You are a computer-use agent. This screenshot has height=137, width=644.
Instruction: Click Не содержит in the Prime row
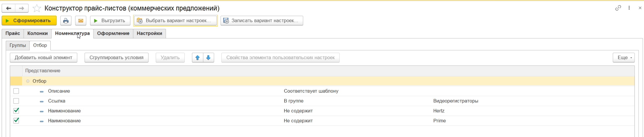pyautogui.click(x=298, y=121)
